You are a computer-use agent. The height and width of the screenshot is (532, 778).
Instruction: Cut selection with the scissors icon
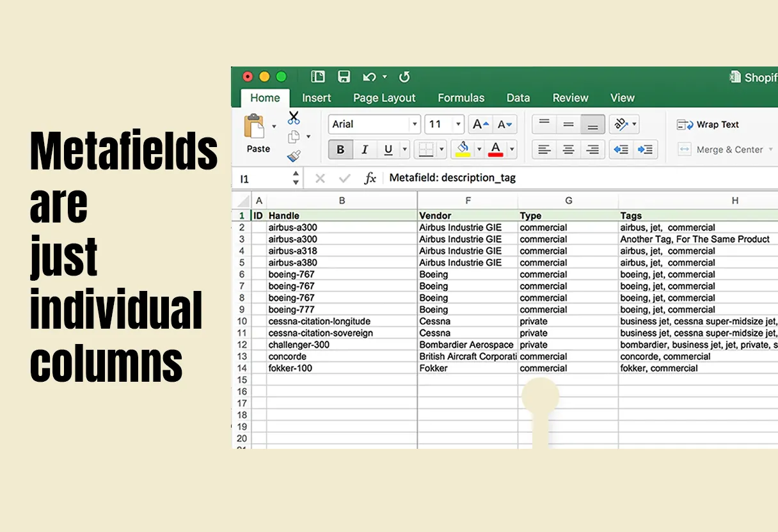[294, 118]
